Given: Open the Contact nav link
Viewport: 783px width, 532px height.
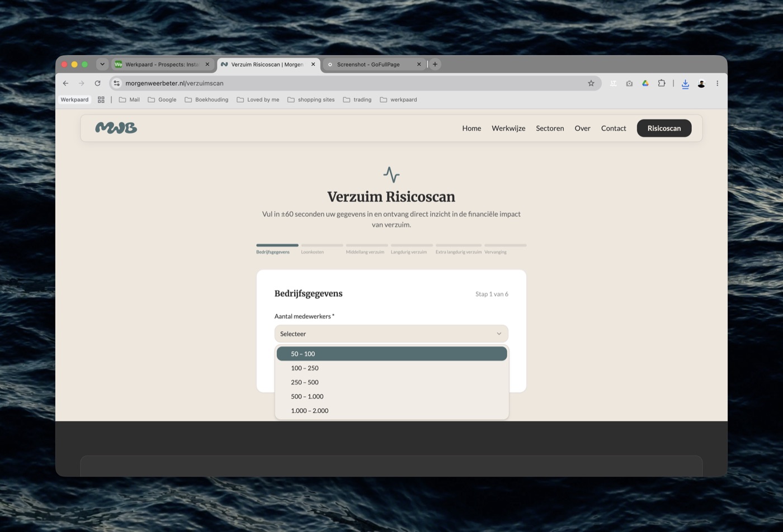Looking at the screenshot, I should (x=614, y=128).
